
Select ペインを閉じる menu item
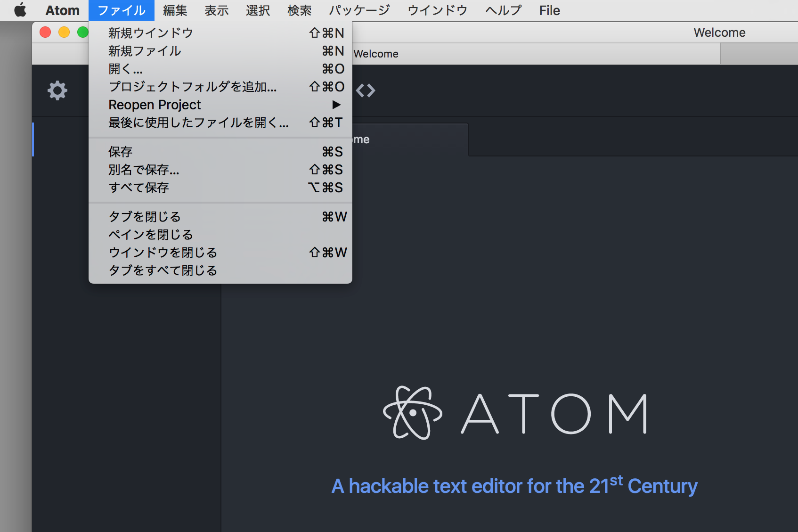click(x=220, y=235)
